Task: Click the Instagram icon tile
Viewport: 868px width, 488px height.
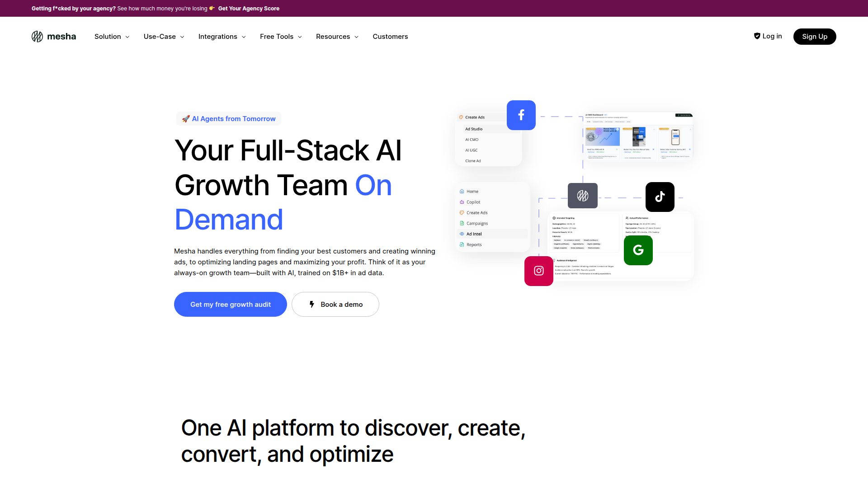Action: point(538,271)
